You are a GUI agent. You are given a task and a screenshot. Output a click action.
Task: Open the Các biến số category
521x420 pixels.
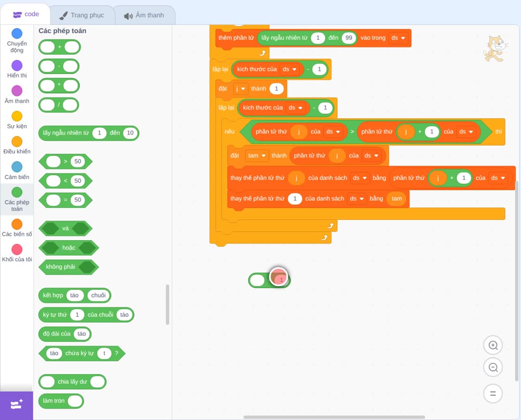[17, 228]
